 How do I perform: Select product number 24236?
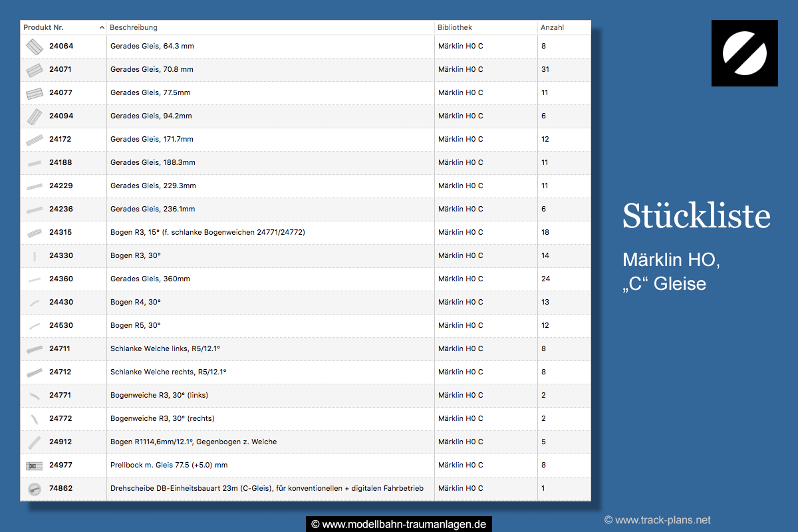(61, 209)
